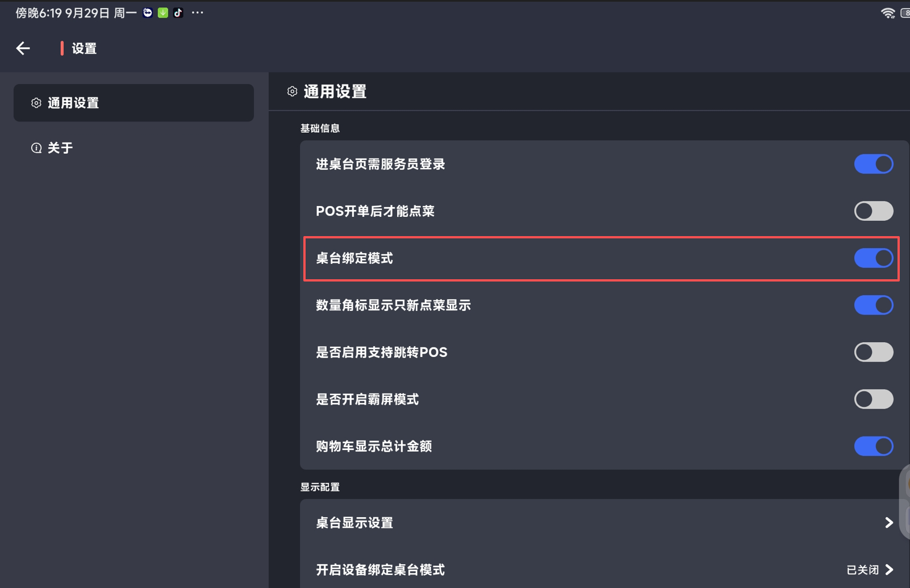910x588 pixels.
Task: Tap the TikTok icon in status bar
Action: tap(178, 13)
